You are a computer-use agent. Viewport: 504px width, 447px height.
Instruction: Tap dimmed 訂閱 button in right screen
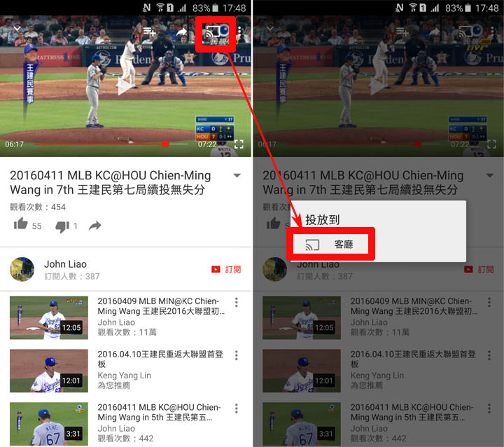pyautogui.click(x=479, y=269)
